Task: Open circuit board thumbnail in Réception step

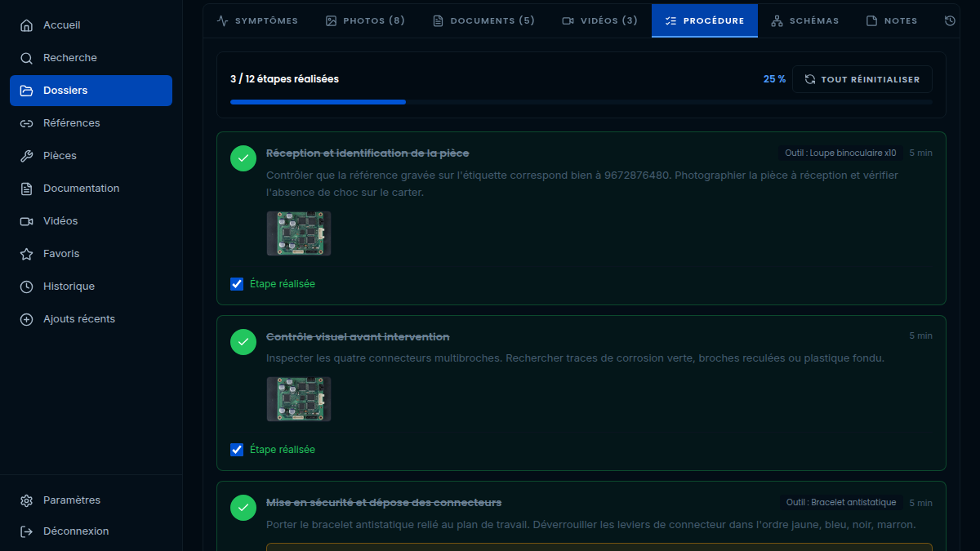Action: [x=299, y=233]
